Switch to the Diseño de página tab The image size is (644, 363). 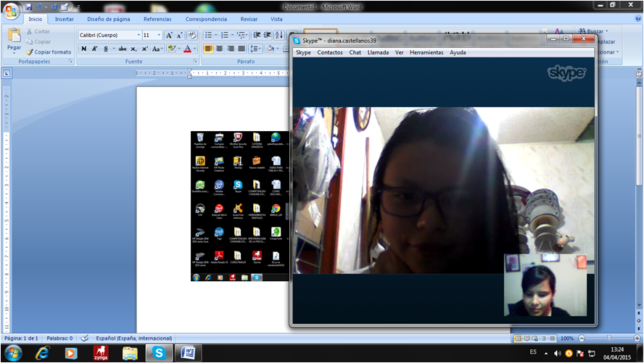click(109, 19)
